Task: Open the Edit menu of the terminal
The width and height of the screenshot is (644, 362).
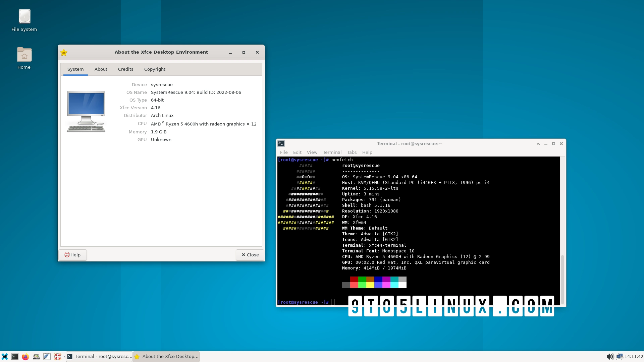Action: click(297, 152)
